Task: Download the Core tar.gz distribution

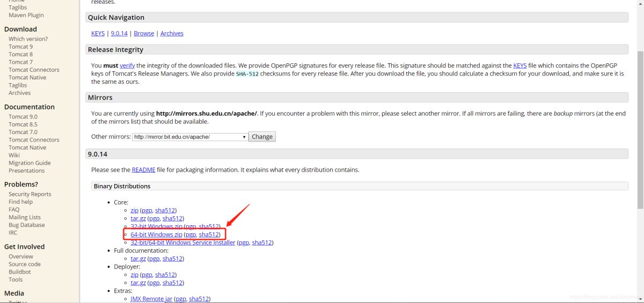Action: pos(138,218)
